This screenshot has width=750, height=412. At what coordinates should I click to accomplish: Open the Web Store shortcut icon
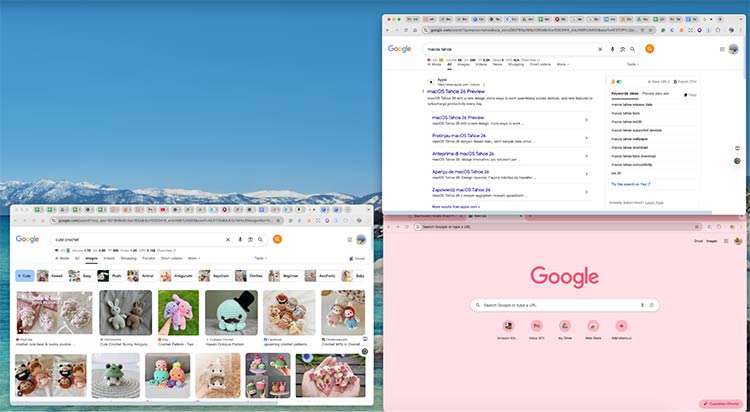pos(593,327)
